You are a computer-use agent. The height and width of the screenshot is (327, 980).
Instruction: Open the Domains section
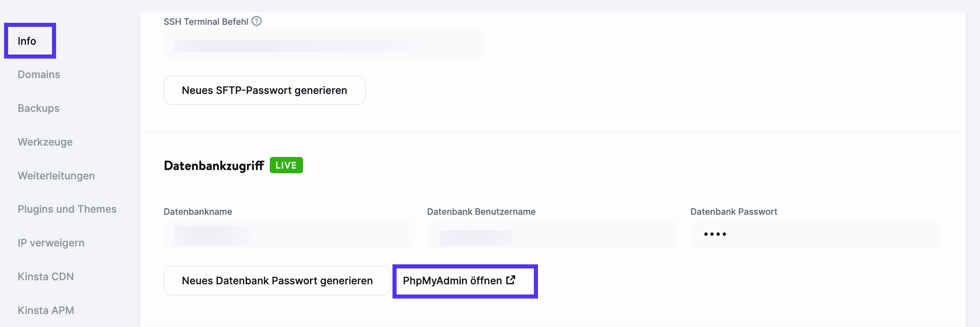point(39,74)
